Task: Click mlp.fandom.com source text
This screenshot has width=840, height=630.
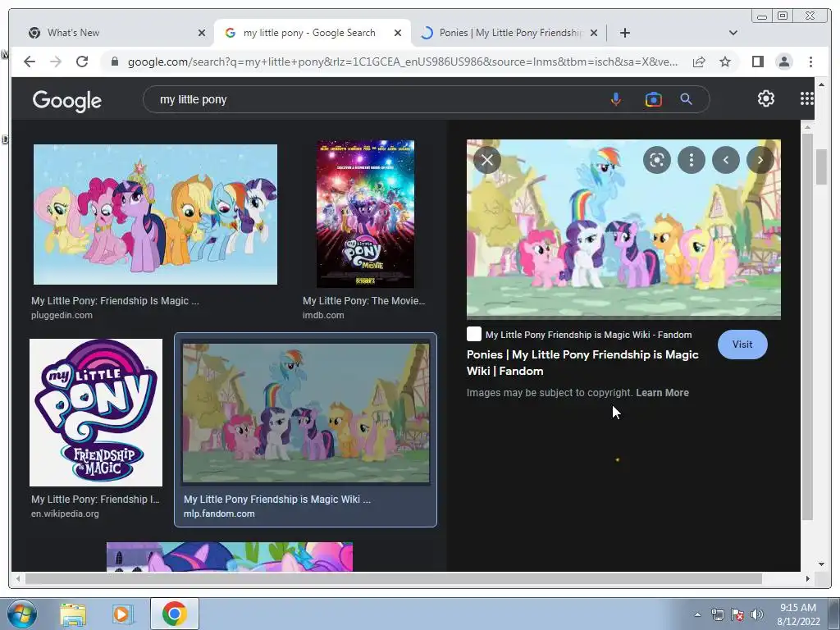Action: point(219,514)
